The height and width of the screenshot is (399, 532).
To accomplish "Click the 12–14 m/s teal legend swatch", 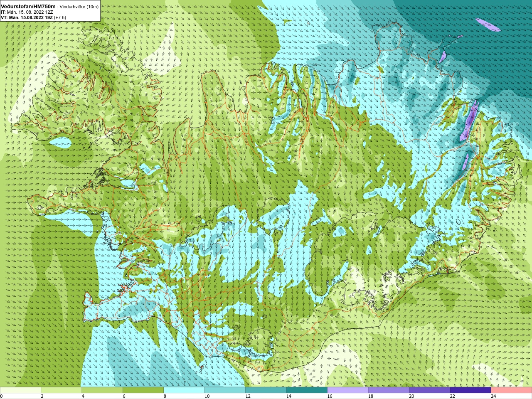I will tap(266, 390).
